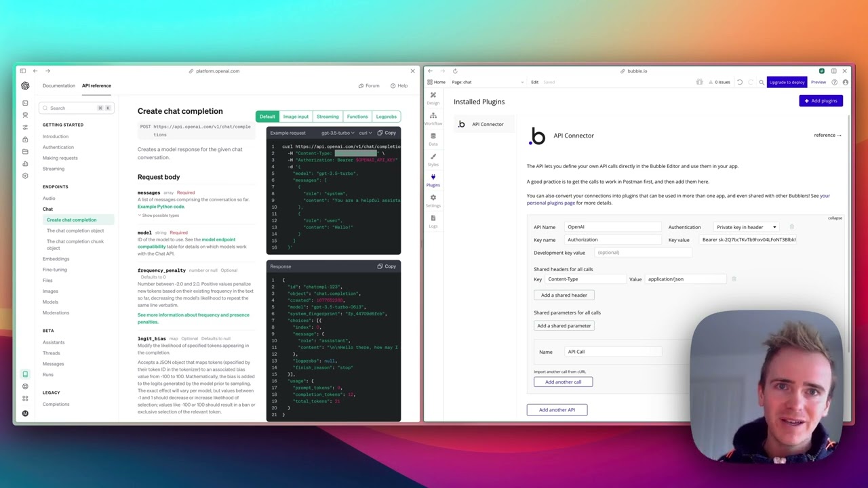Open the Files folder icon in OpenAI sidebar
Viewport: 868px width, 488px height.
coord(25,151)
